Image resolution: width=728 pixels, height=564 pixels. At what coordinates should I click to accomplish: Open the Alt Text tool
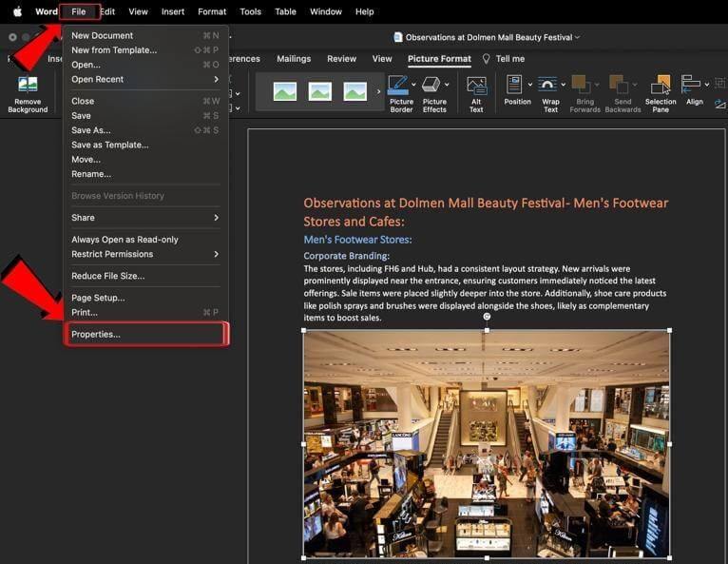point(476,86)
